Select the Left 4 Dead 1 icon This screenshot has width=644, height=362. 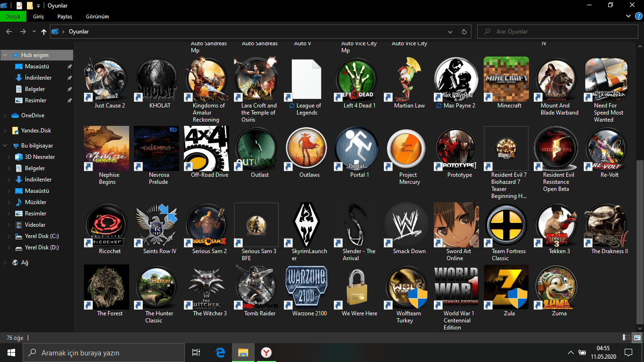(x=356, y=80)
